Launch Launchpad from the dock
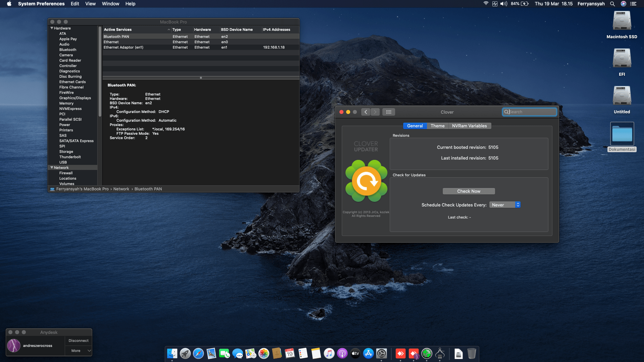 [x=185, y=353]
